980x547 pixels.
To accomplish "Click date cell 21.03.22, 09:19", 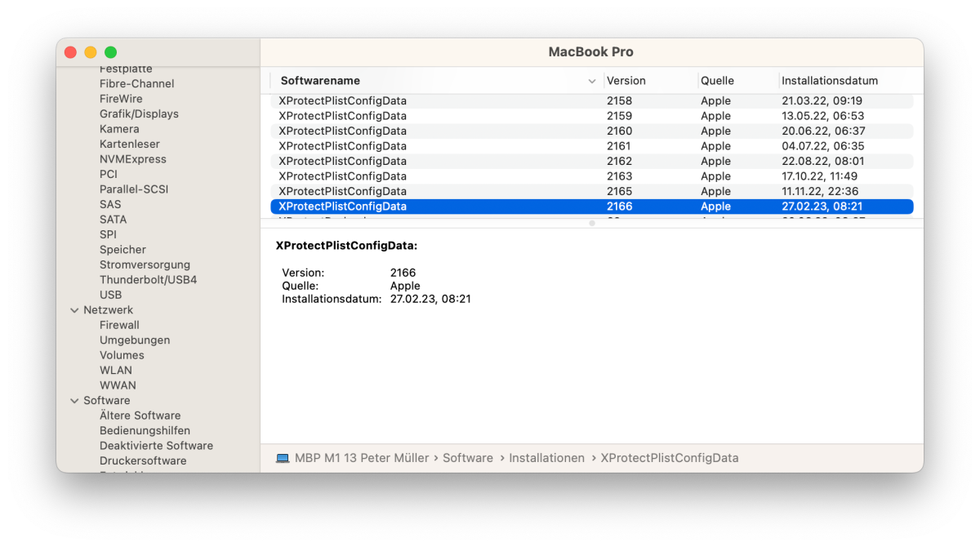I will point(822,101).
